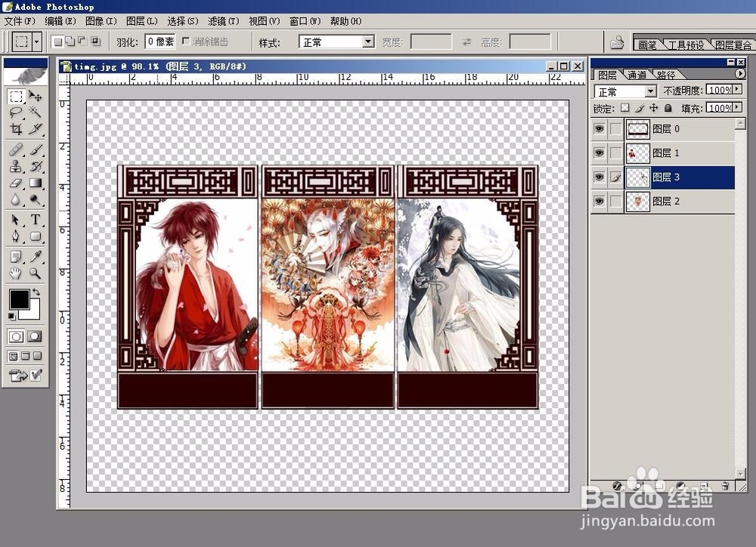Select the Dodge tool
Screen dimensions: 756x547
(x=35, y=199)
